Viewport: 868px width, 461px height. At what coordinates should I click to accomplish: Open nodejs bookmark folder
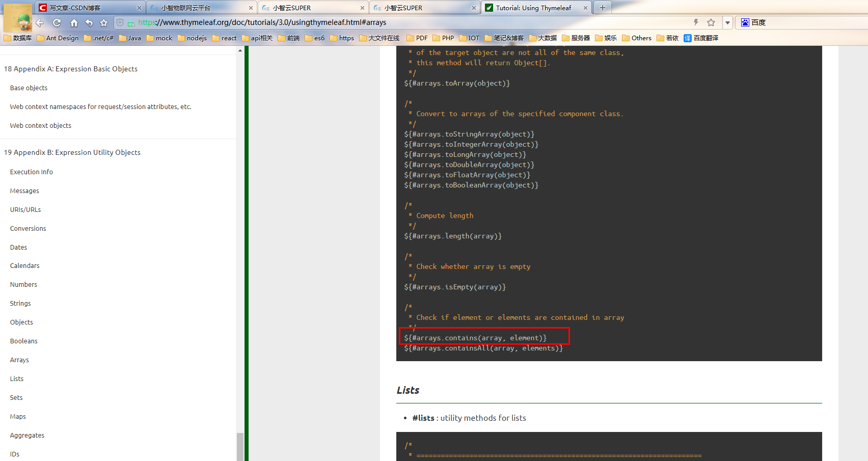pyautogui.click(x=192, y=38)
